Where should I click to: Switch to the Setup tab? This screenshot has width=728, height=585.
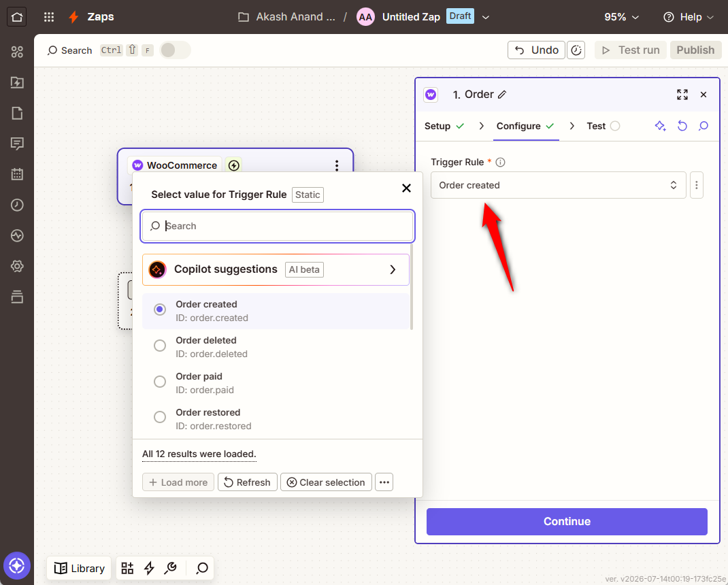coord(444,127)
